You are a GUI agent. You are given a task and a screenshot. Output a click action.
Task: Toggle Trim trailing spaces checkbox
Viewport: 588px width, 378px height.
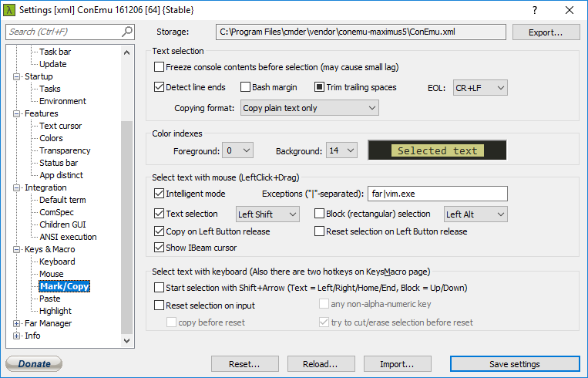click(x=319, y=87)
